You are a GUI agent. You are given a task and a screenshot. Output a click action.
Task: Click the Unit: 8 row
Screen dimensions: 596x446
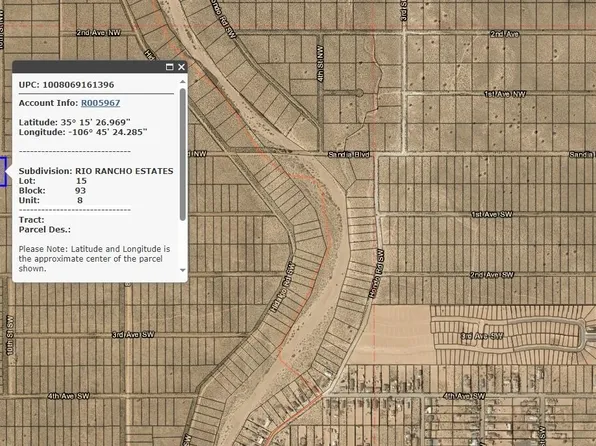coord(51,200)
